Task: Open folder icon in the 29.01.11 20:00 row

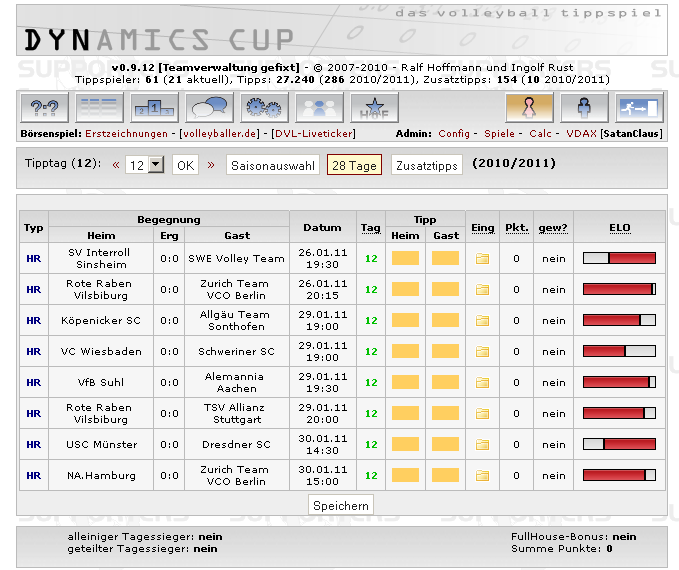Action: [482, 414]
